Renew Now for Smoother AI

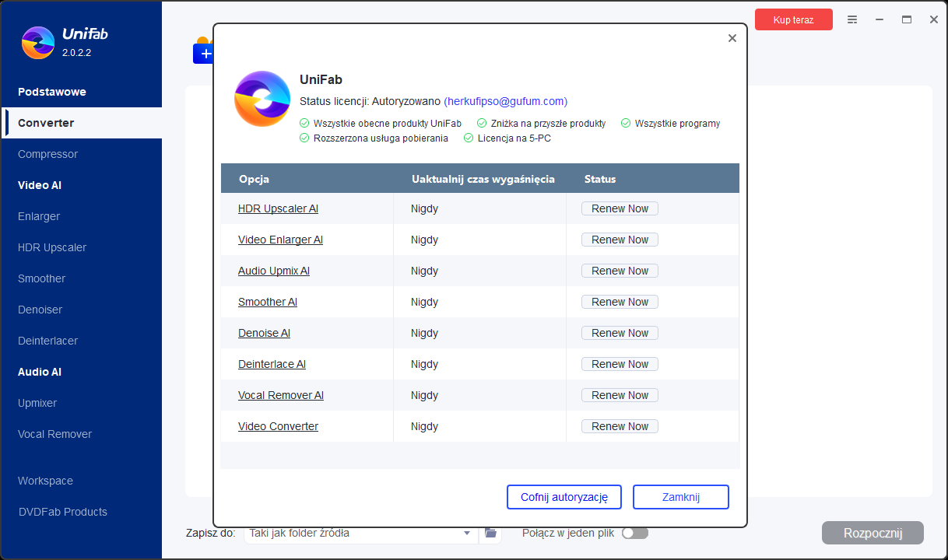pos(620,302)
